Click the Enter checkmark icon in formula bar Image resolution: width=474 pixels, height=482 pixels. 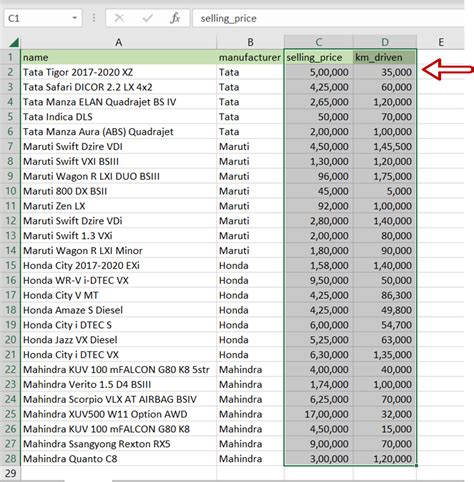pos(147,18)
